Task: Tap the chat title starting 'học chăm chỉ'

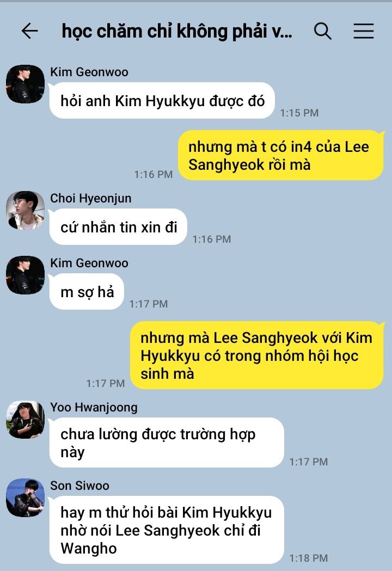Action: tap(177, 32)
